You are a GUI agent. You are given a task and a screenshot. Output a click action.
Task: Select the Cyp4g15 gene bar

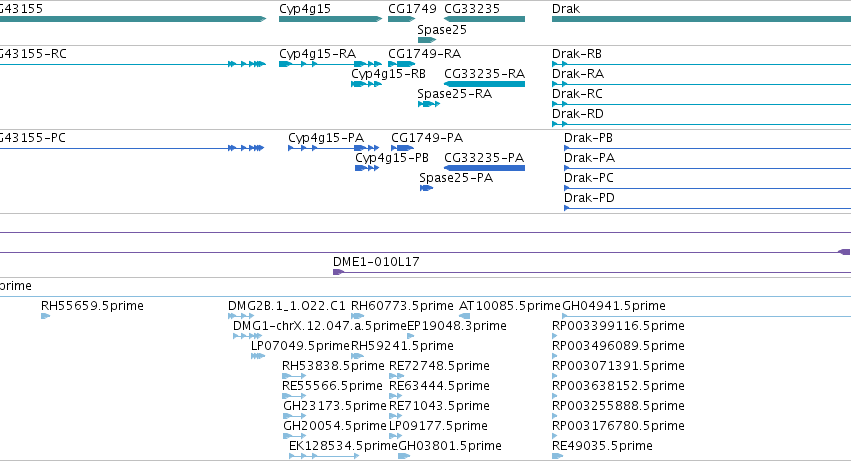[x=331, y=19]
